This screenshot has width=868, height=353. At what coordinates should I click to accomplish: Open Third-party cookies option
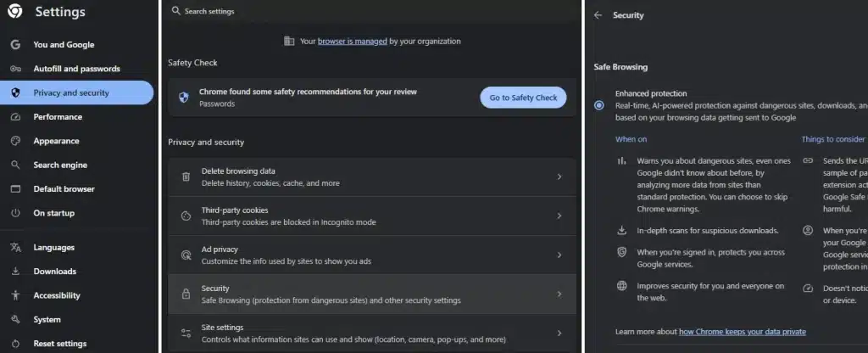[372, 216]
